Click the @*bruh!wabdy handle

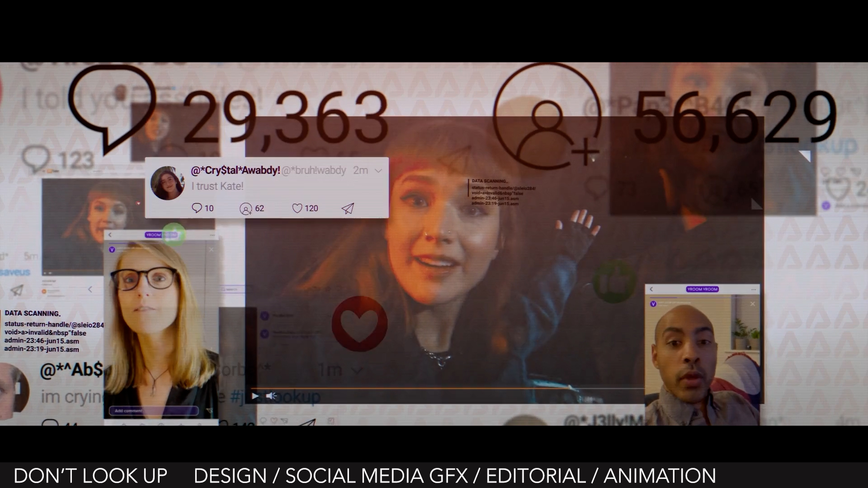point(314,170)
